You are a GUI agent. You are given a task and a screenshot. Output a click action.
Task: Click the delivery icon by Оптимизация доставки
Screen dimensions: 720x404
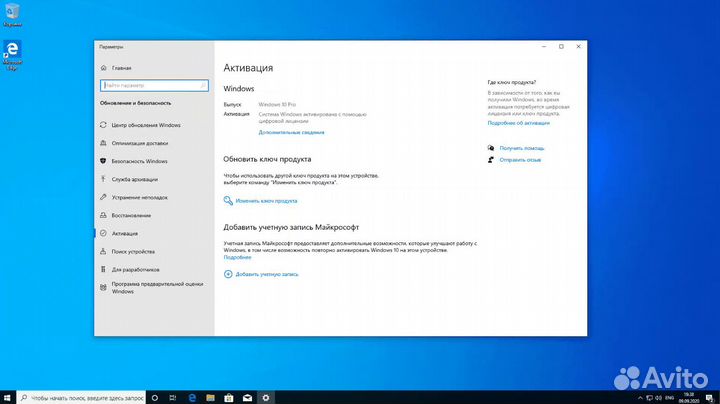(x=103, y=143)
